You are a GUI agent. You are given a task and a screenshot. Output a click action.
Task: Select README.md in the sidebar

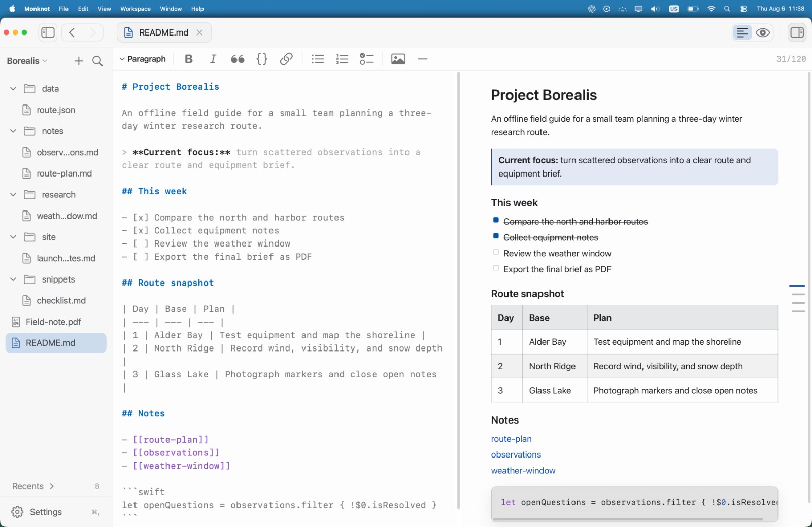pyautogui.click(x=56, y=343)
